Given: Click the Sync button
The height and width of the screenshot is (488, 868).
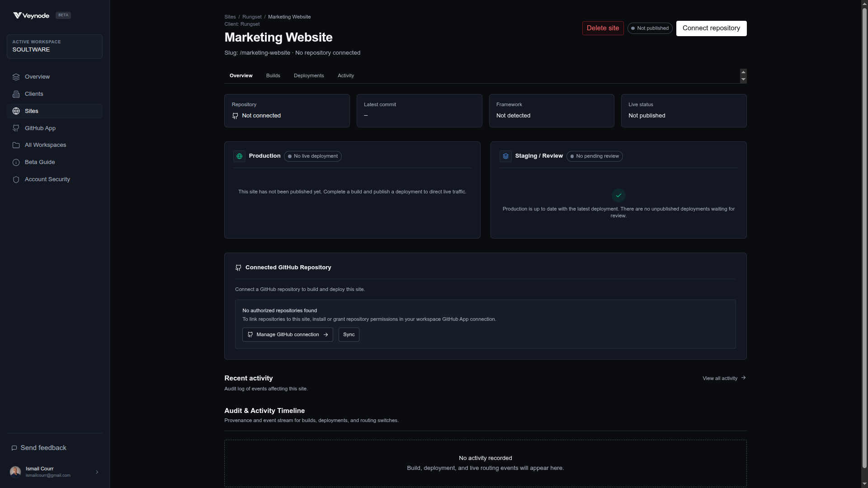Looking at the screenshot, I should (x=349, y=334).
